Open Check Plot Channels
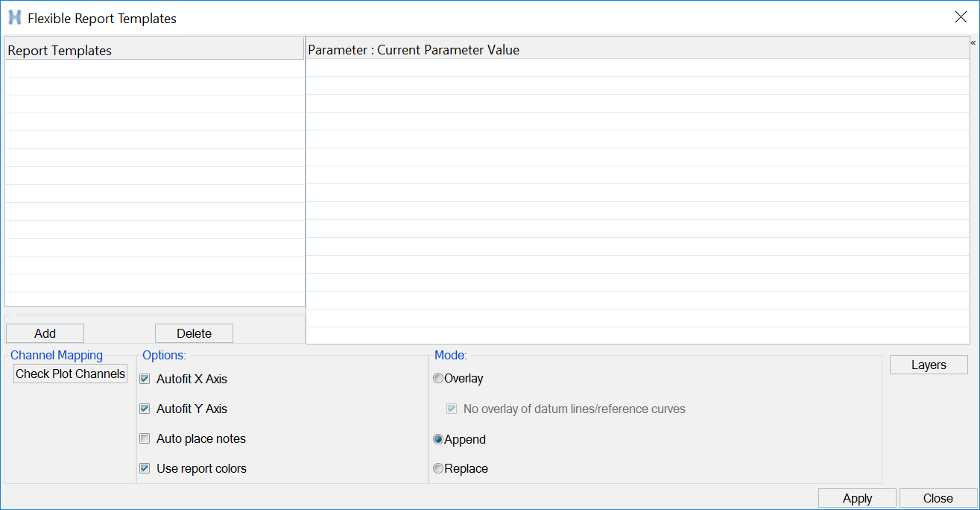This screenshot has width=980, height=510. pos(71,374)
